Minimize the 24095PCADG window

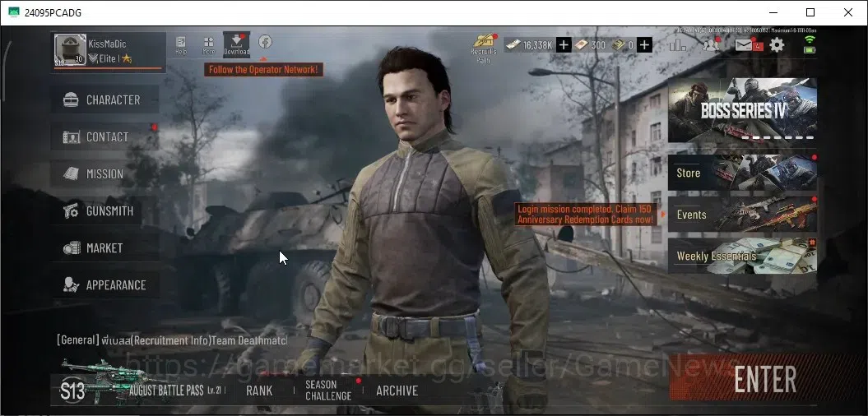(x=773, y=12)
